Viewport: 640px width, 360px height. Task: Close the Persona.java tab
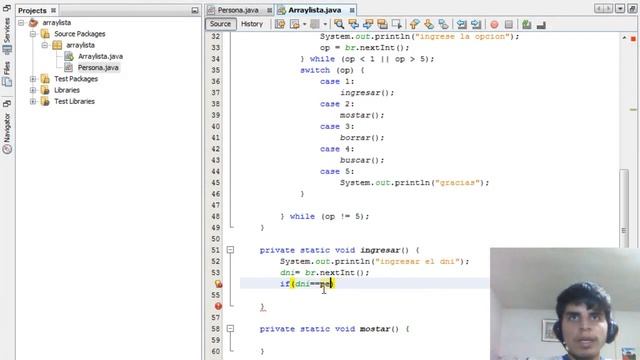pos(270,10)
